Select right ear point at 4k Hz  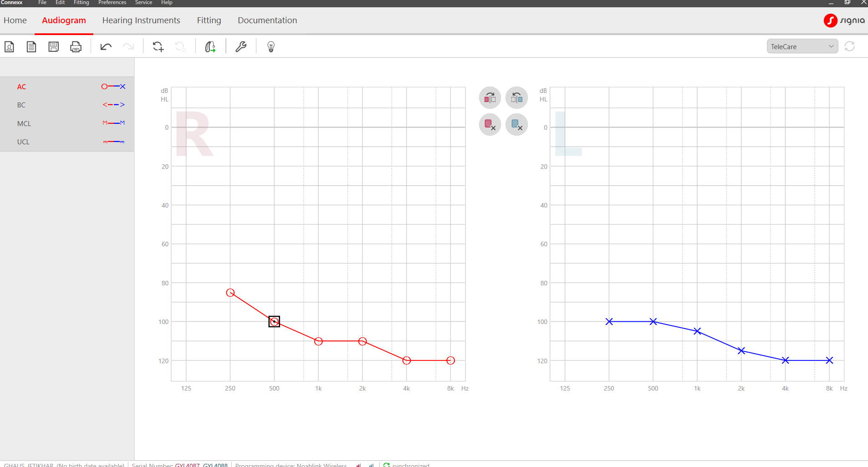click(407, 360)
